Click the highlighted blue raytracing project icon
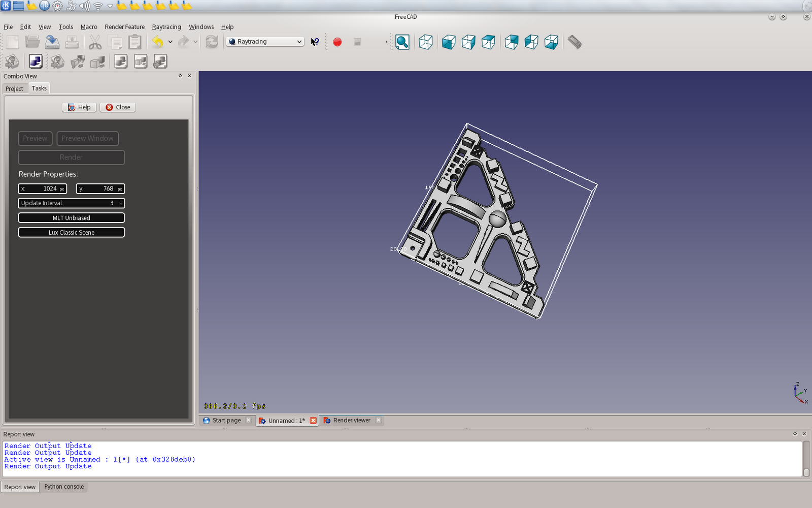 pos(36,61)
